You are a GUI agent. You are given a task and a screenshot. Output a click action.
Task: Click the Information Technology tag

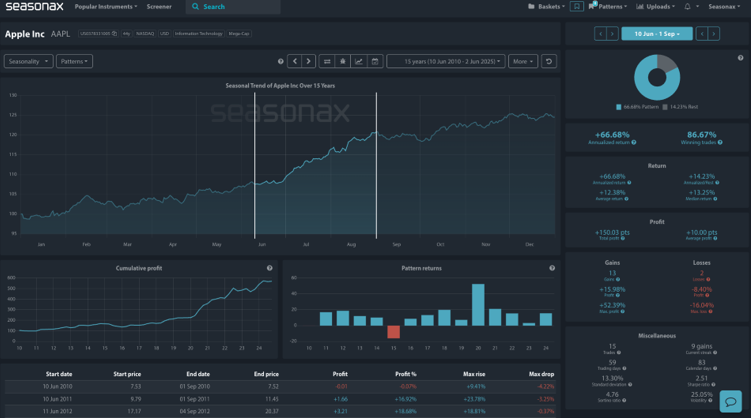198,34
